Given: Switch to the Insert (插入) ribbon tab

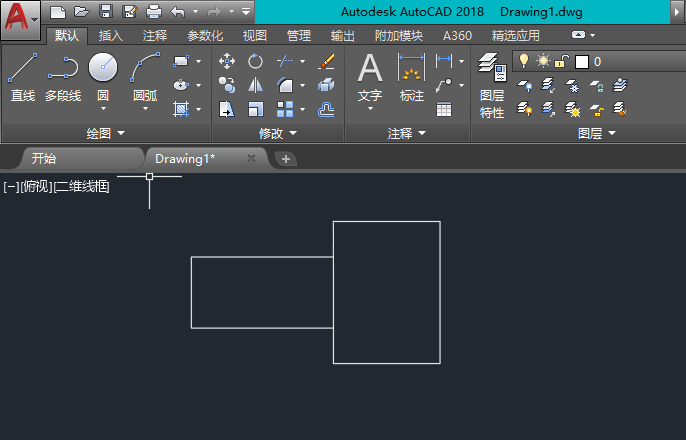Looking at the screenshot, I should [x=111, y=35].
